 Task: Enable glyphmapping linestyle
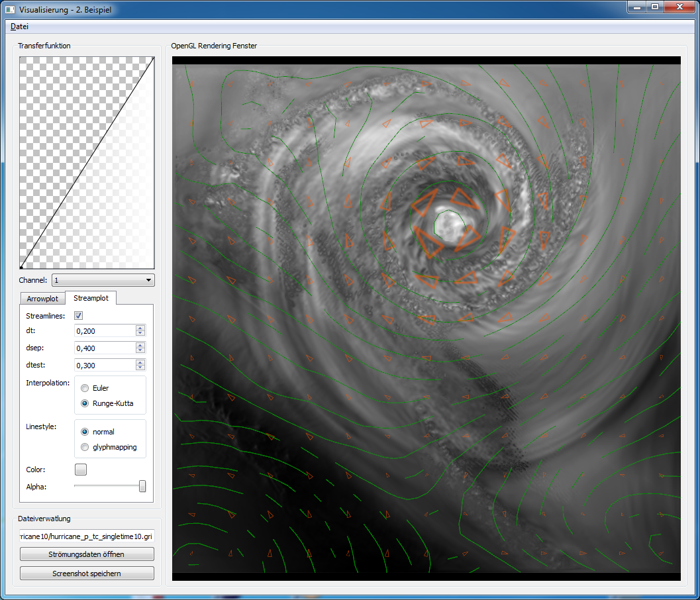[x=85, y=447]
